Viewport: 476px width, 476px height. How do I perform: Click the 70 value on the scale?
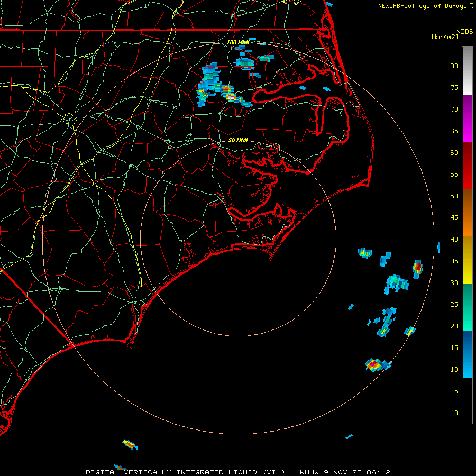click(454, 109)
